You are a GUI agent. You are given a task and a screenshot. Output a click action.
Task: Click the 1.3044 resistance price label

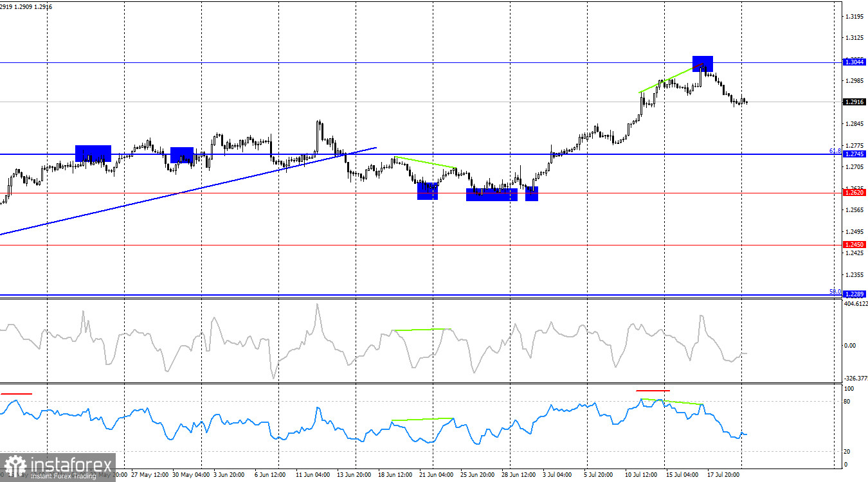coord(854,62)
